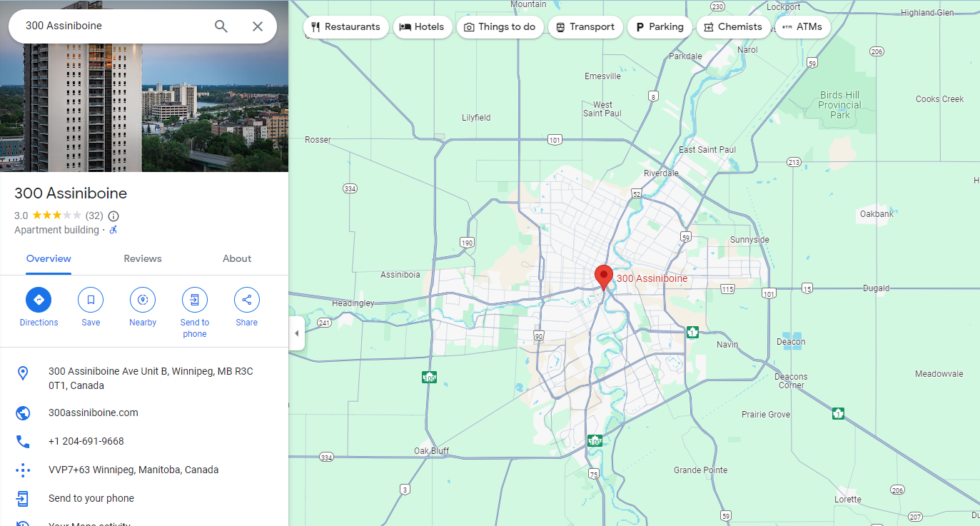
Task: Collapse the side panel arrow
Action: pyautogui.click(x=297, y=333)
